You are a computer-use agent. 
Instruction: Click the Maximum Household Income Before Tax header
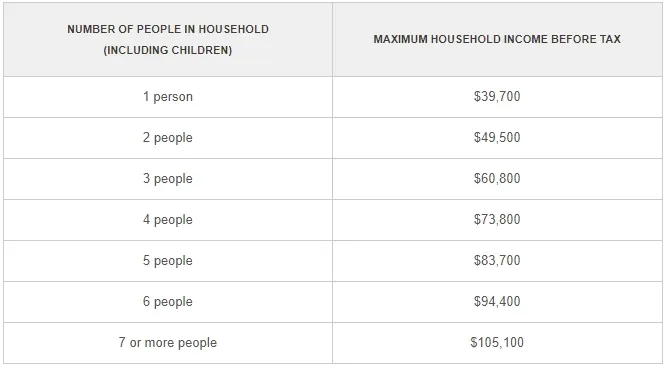pos(497,39)
